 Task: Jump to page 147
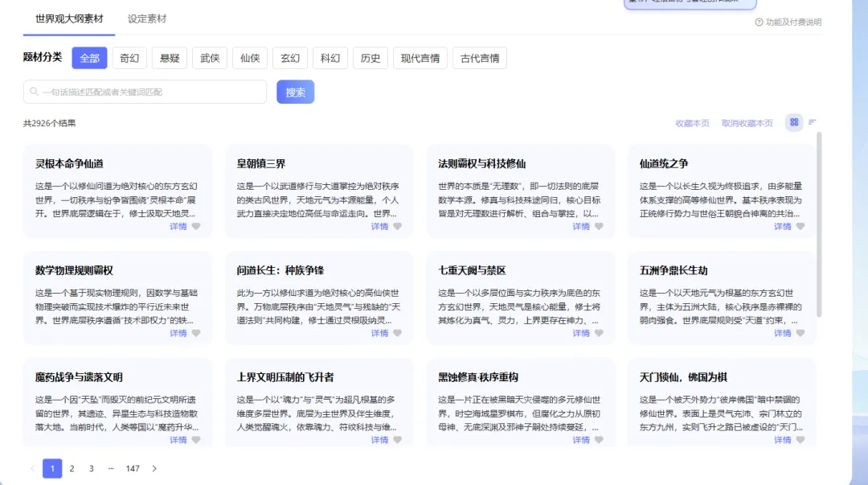[133, 468]
